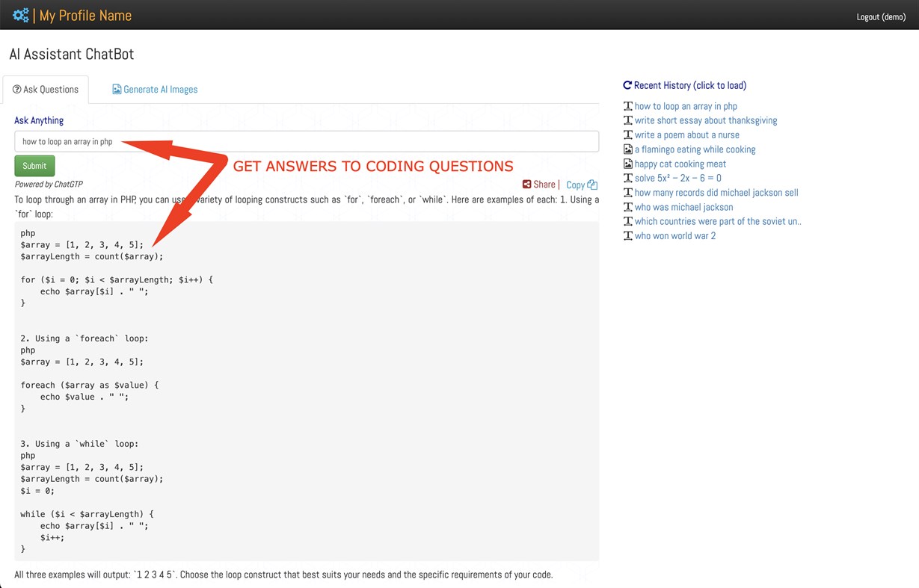Click code line 'foreach ($array as $value) {'

coord(90,385)
